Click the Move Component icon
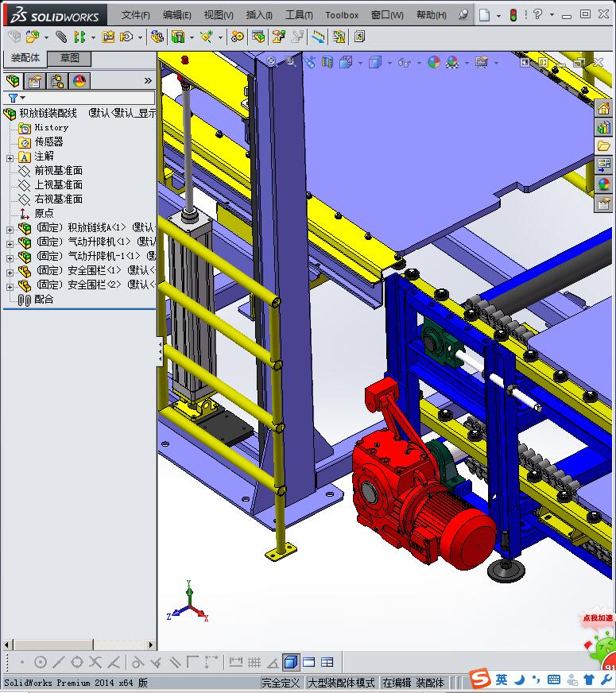The image size is (616, 693). [x=126, y=37]
